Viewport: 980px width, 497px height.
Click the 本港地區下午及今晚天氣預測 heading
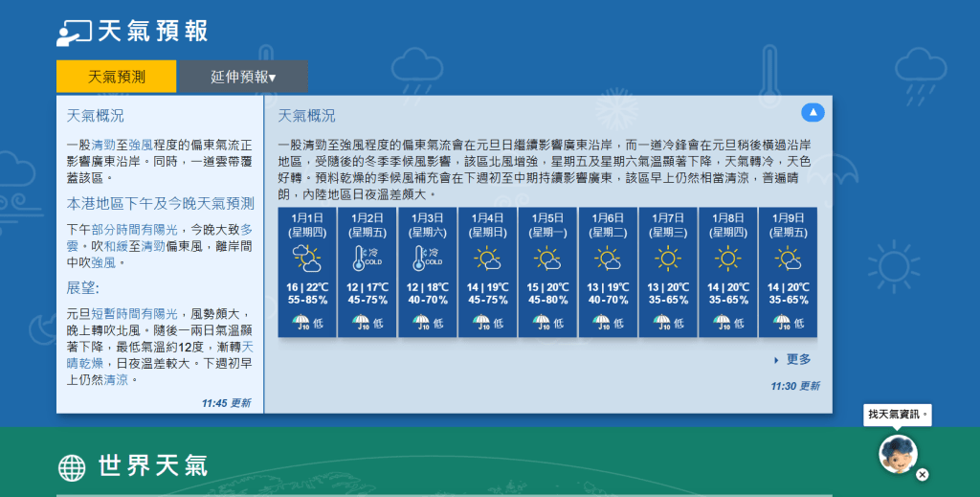(x=161, y=203)
